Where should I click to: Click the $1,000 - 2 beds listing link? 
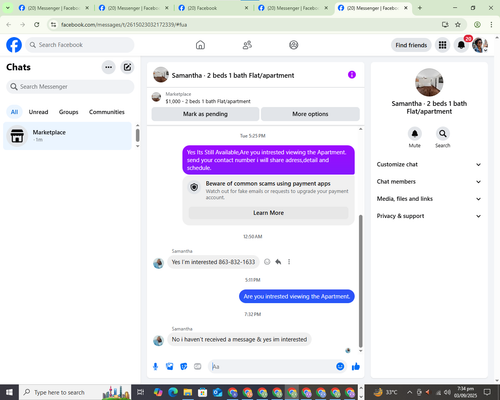[x=208, y=101]
